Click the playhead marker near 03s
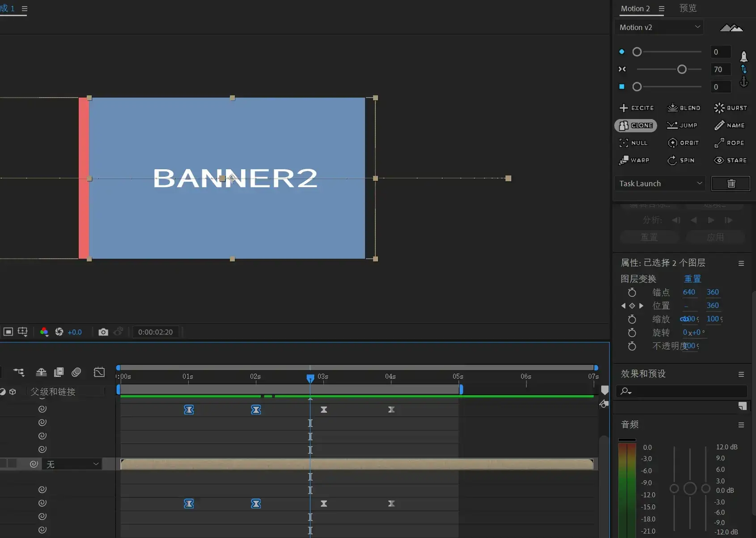Viewport: 756px width, 538px height. click(310, 379)
